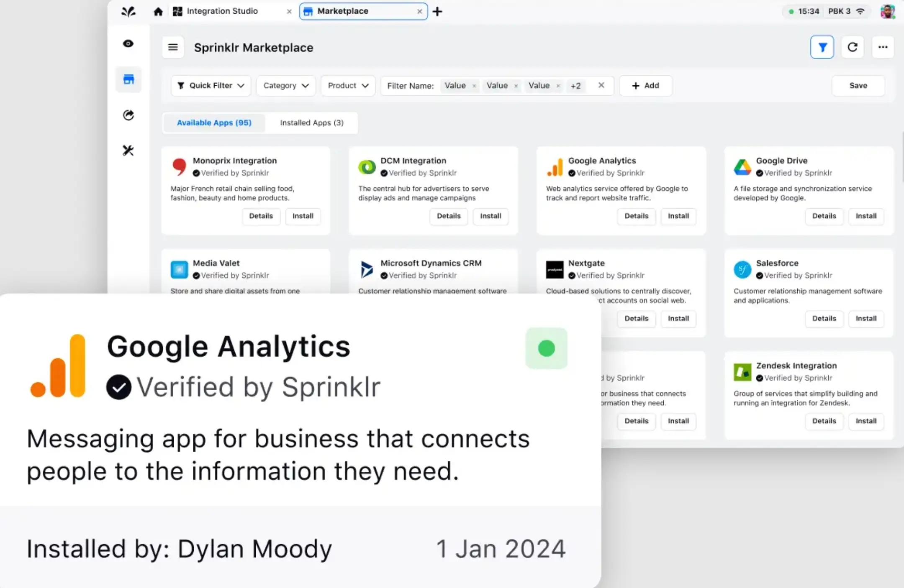Screen dimensions: 904x588
Task: Click the Nextgate black logo
Action: click(555, 270)
